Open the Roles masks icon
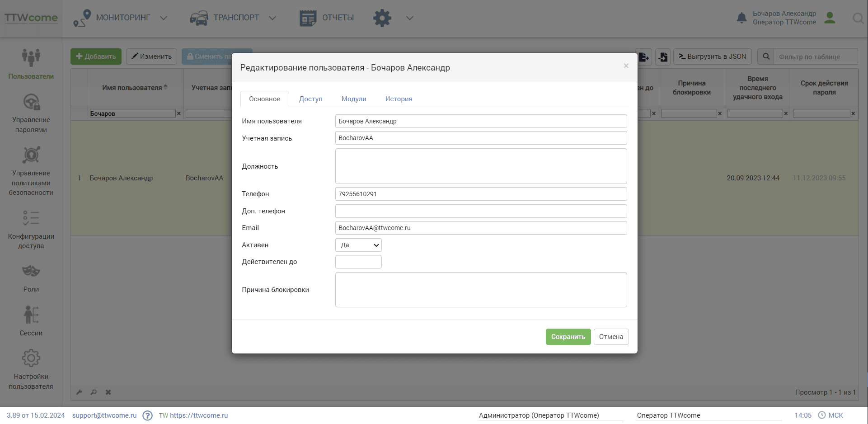 pos(31,271)
